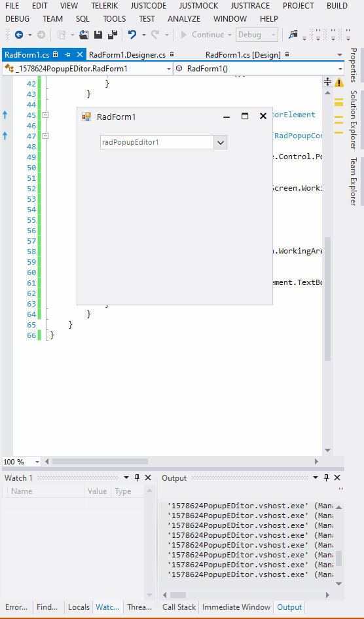Close the RadForm1.cs tab

click(79, 54)
